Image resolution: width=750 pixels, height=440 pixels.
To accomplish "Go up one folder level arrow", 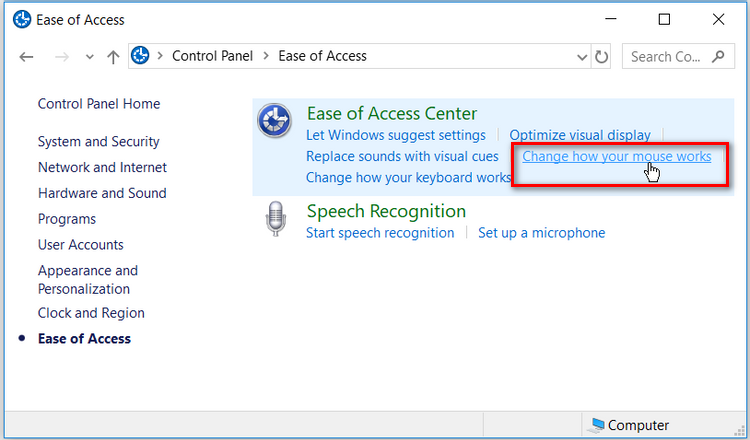I will 113,57.
